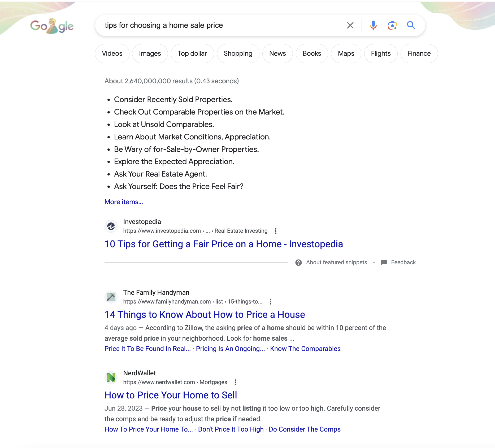This screenshot has width=495, height=448.
Task: Click the question mark About featured snippets icon
Action: click(x=298, y=262)
